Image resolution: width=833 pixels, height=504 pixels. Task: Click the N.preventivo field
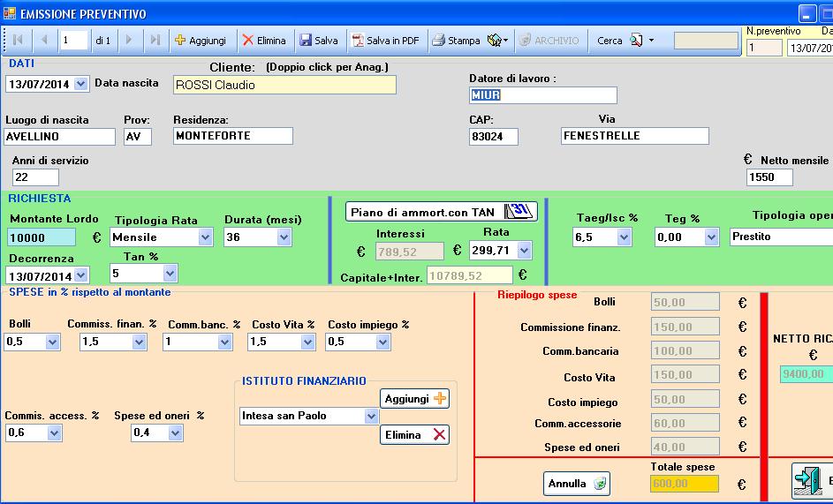(764, 48)
